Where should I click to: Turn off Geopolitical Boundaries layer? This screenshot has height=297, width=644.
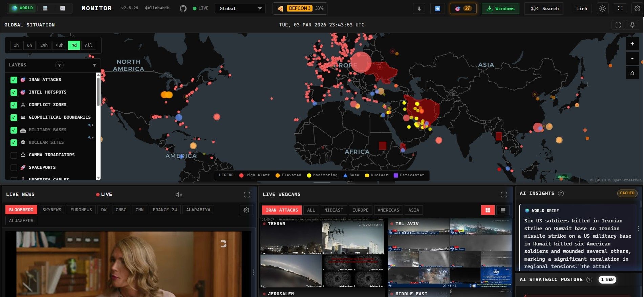14,117
